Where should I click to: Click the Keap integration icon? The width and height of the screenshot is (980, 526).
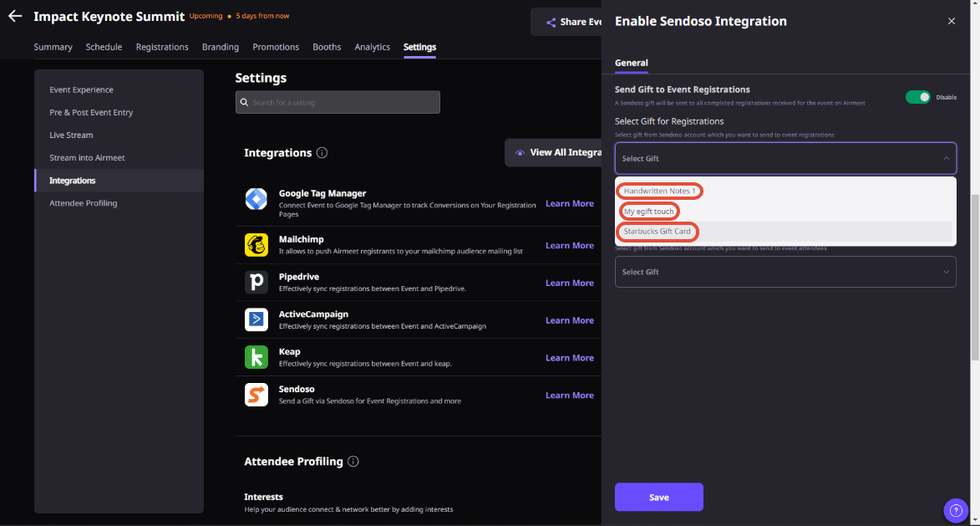[256, 357]
